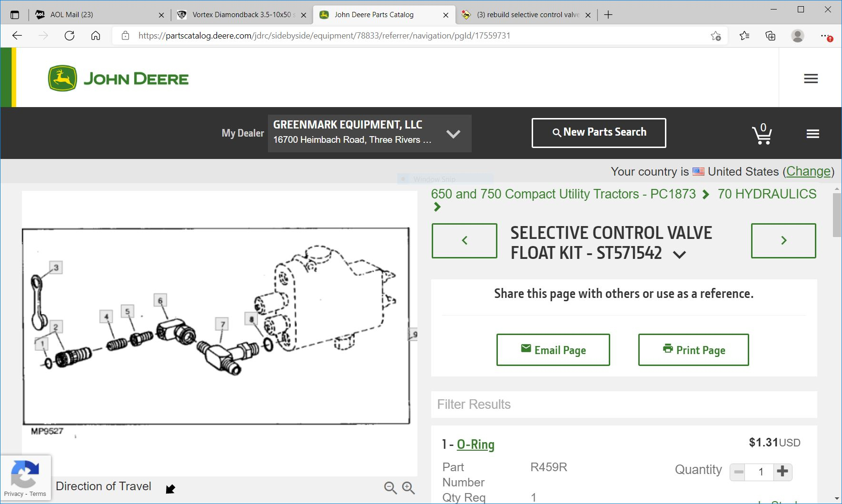This screenshot has width=842, height=504.
Task: Open the shopping cart icon
Action: [762, 134]
